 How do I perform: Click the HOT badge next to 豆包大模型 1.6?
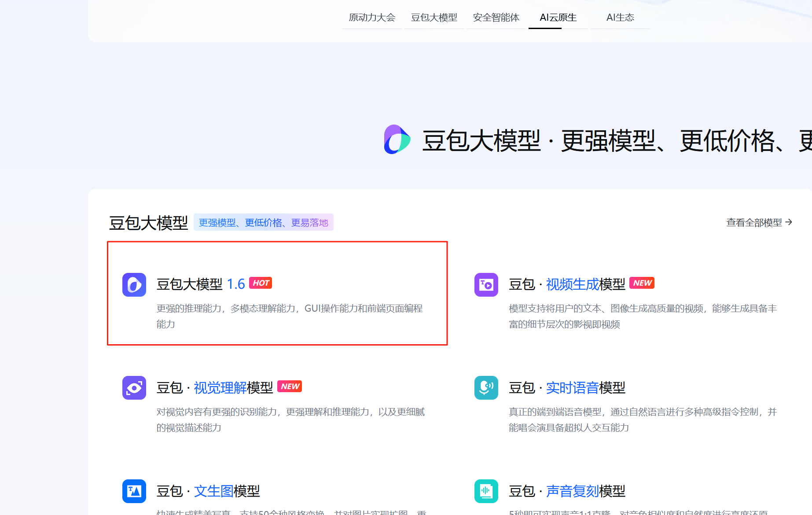pyautogui.click(x=261, y=283)
